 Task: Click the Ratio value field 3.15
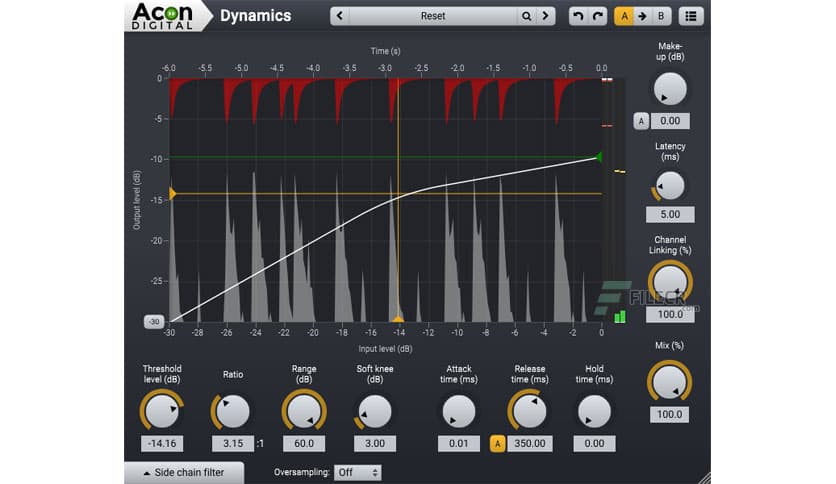(233, 443)
